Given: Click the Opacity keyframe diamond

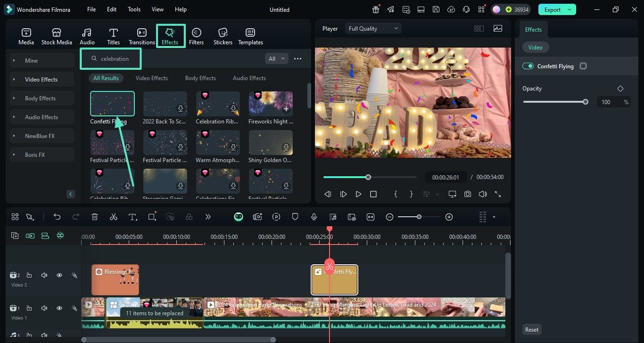Looking at the screenshot, I should (620, 89).
